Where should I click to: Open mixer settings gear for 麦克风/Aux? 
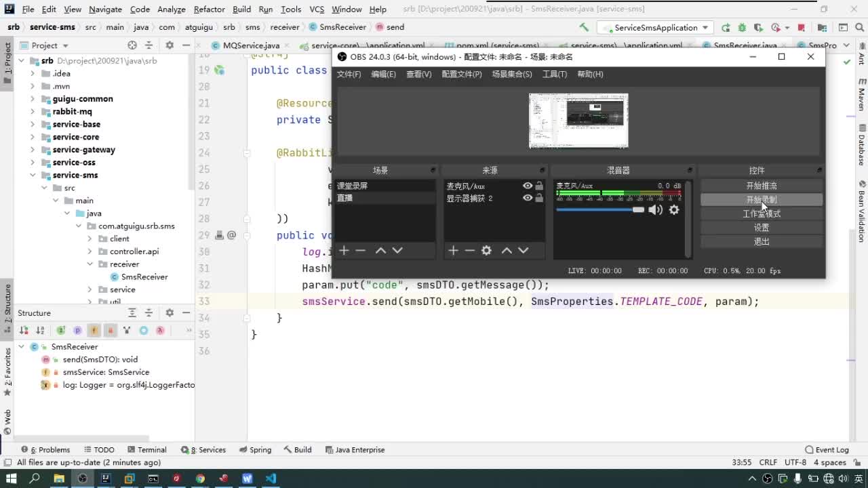(674, 210)
